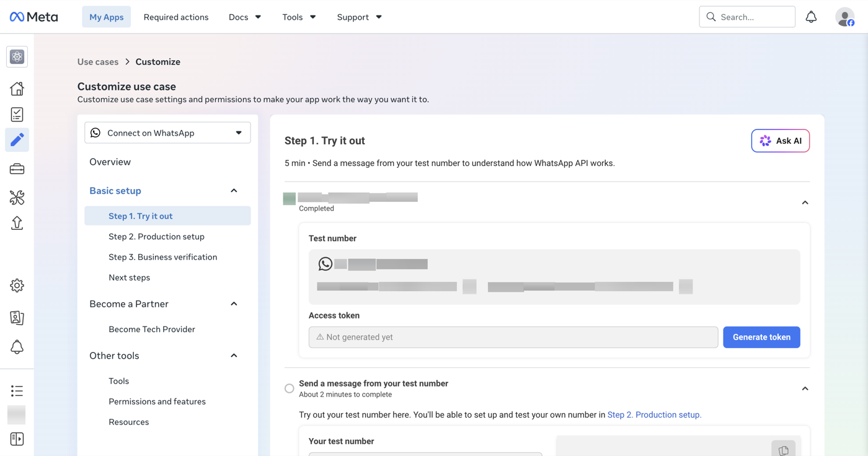Screen dimensions: 868x456
Task: Open Required actions page
Action: tap(176, 17)
